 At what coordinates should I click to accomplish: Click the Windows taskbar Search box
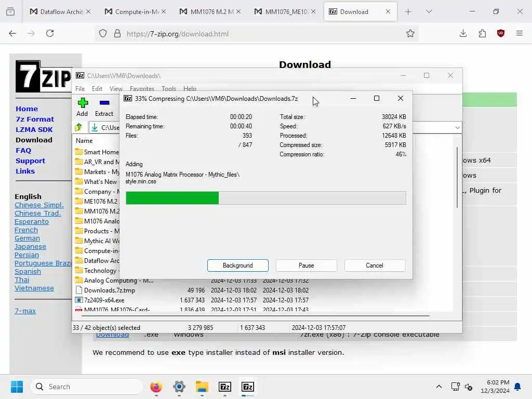coord(87,387)
